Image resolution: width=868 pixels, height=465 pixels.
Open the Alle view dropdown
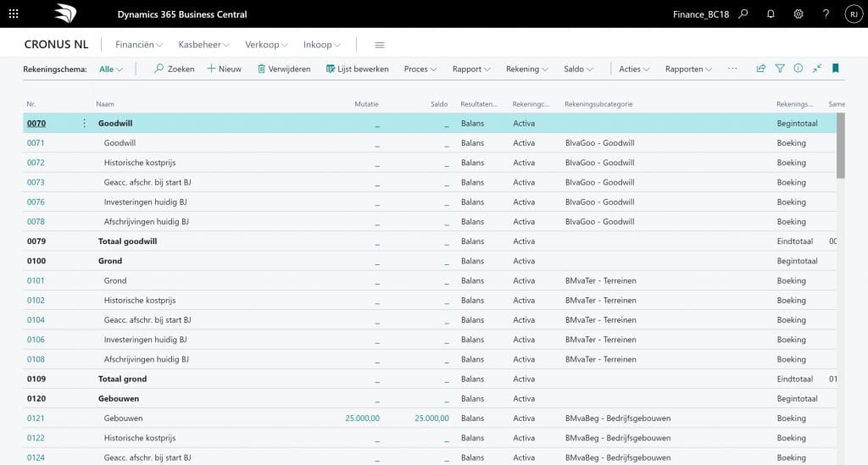(x=111, y=69)
